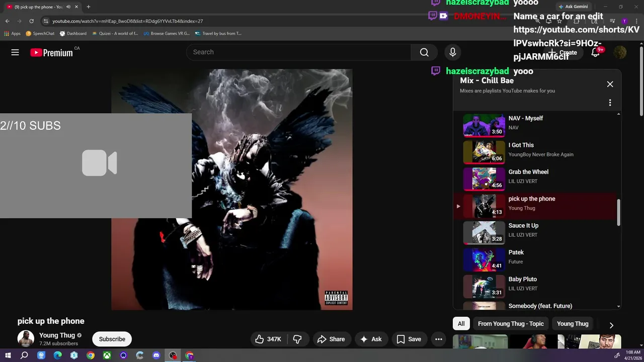Reload the YouTube page
This screenshot has width=644, height=362.
(x=31, y=21)
